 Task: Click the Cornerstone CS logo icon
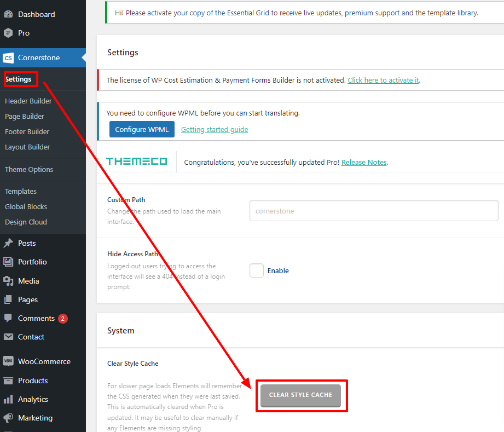point(8,58)
